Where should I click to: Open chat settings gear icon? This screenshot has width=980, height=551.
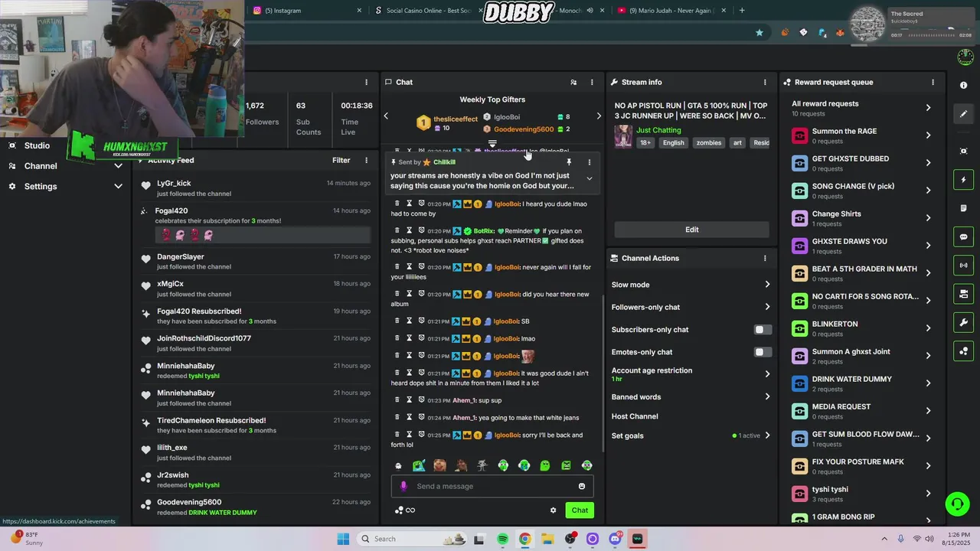click(x=553, y=510)
